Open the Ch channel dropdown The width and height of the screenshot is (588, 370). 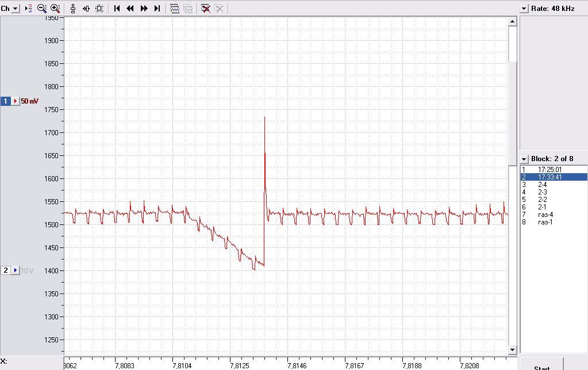click(x=16, y=8)
